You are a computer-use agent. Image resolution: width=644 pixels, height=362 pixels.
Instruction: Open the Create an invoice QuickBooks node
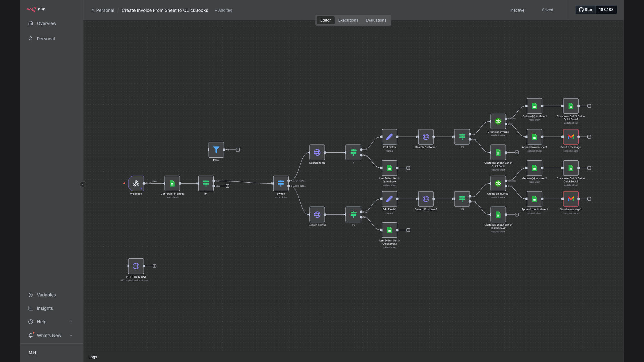coord(498,121)
